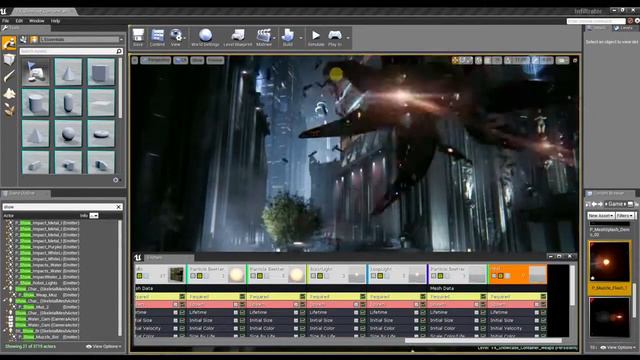Open the Build options arrow
This screenshot has width=640, height=360.
point(301,38)
